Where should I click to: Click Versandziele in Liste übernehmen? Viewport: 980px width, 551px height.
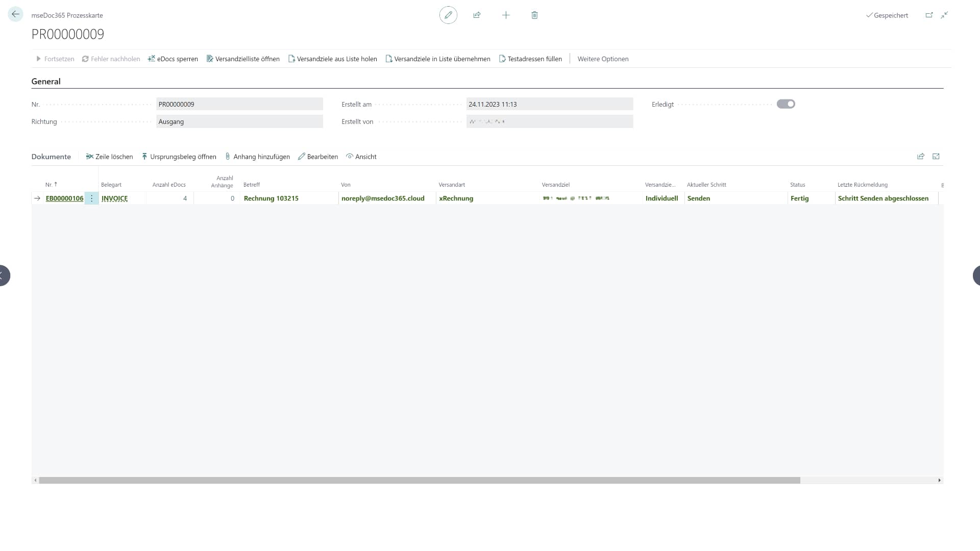(438, 59)
